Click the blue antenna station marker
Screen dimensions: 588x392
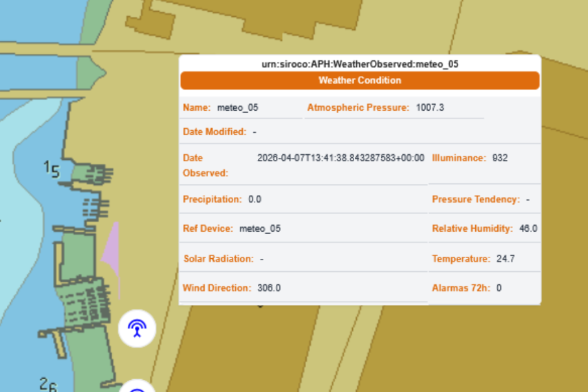pyautogui.click(x=137, y=329)
